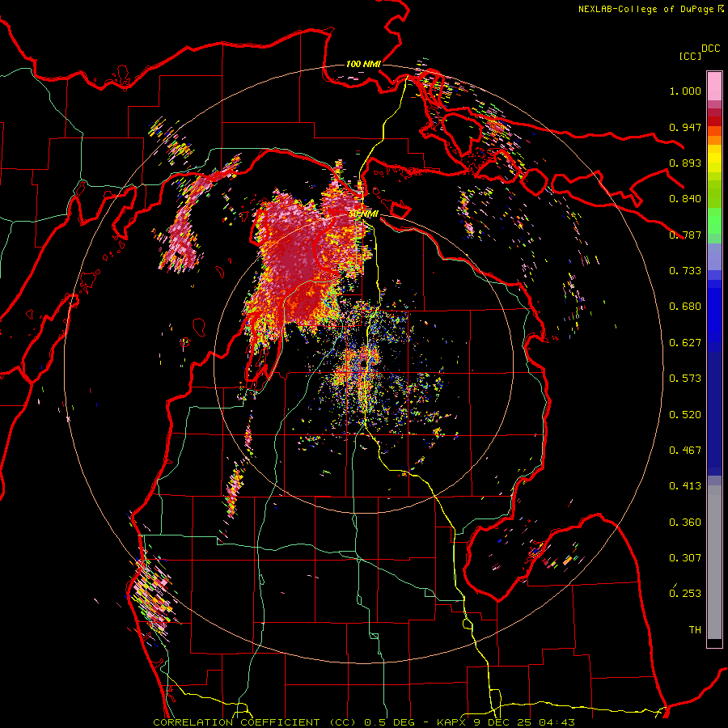Pick the light pink top of the color bar

(x=714, y=86)
